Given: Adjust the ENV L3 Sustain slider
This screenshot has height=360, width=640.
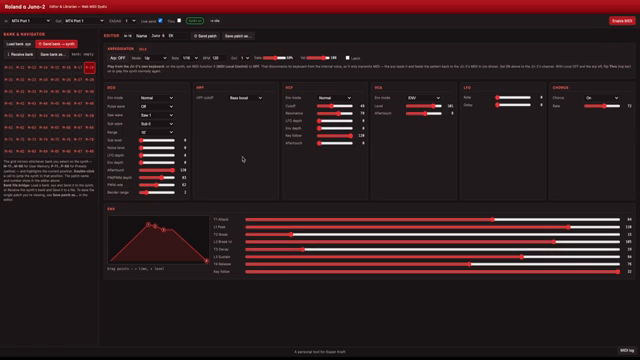Looking at the screenshot, I should click(x=433, y=257).
